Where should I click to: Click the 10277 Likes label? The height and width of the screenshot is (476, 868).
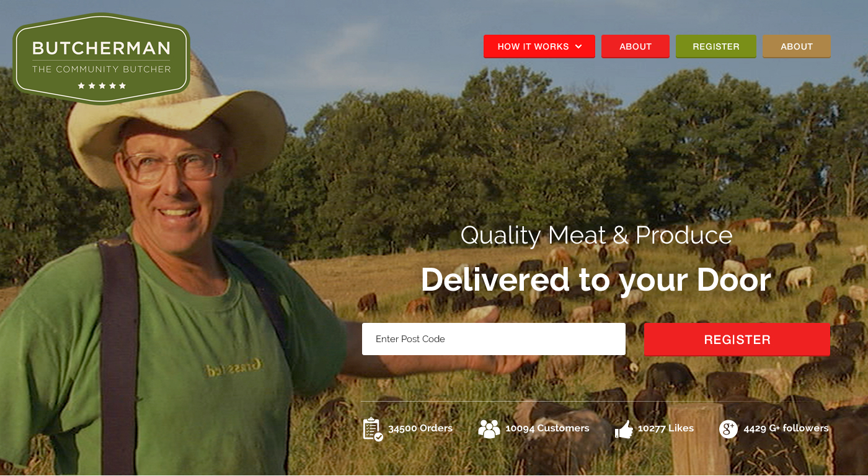point(666,428)
